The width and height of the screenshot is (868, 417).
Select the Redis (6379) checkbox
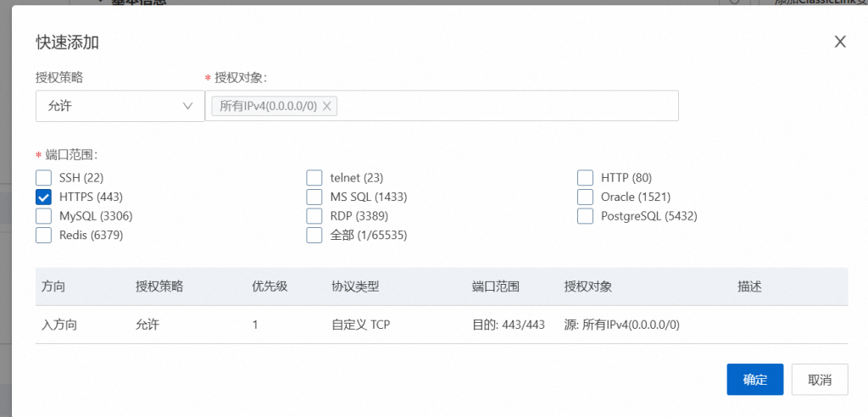pos(44,235)
